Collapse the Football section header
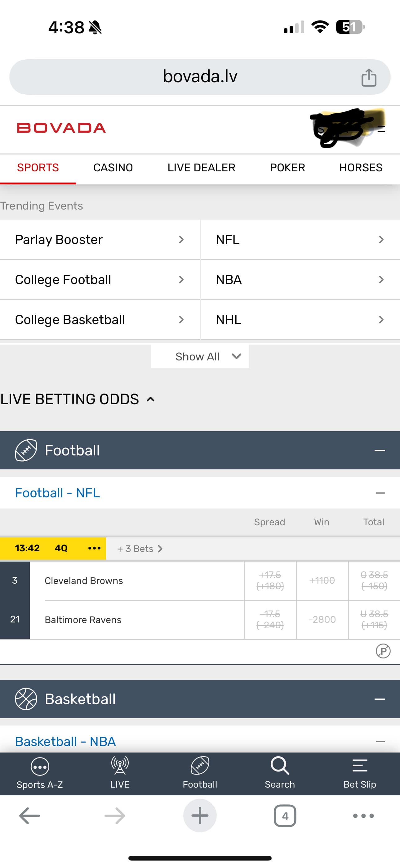400x868 pixels. [380, 450]
